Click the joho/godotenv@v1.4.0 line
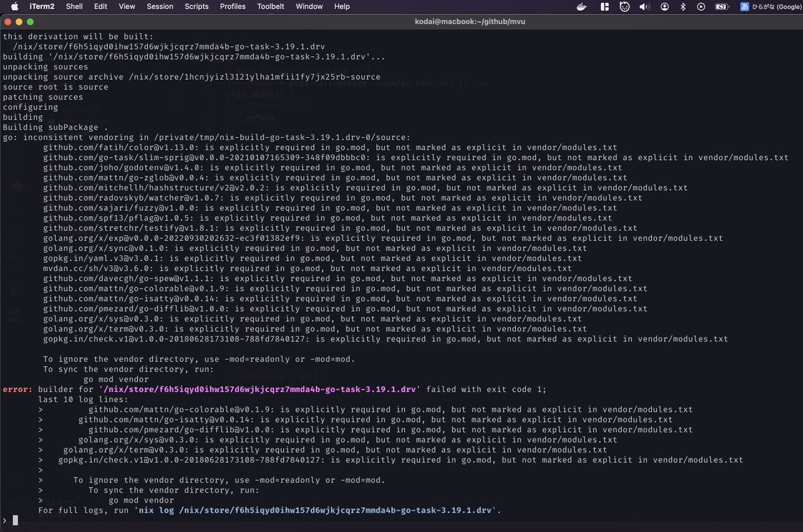Screen dimensions: 803x532 pos(333,167)
